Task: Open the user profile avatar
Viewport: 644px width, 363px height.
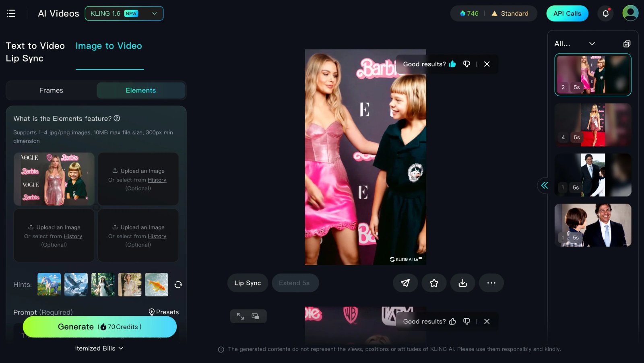Action: tap(630, 13)
